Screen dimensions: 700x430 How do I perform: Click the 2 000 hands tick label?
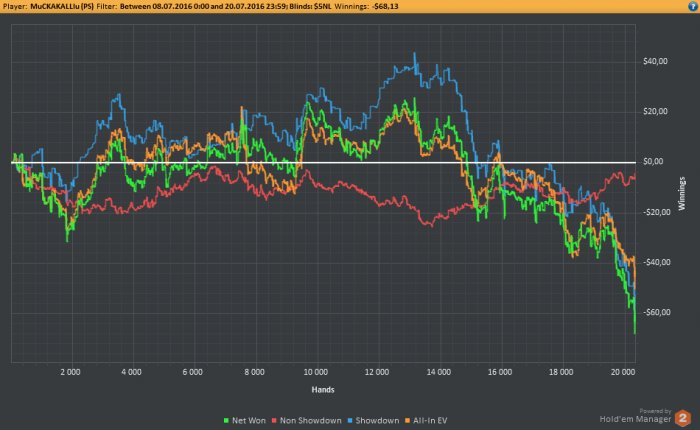(x=70, y=371)
